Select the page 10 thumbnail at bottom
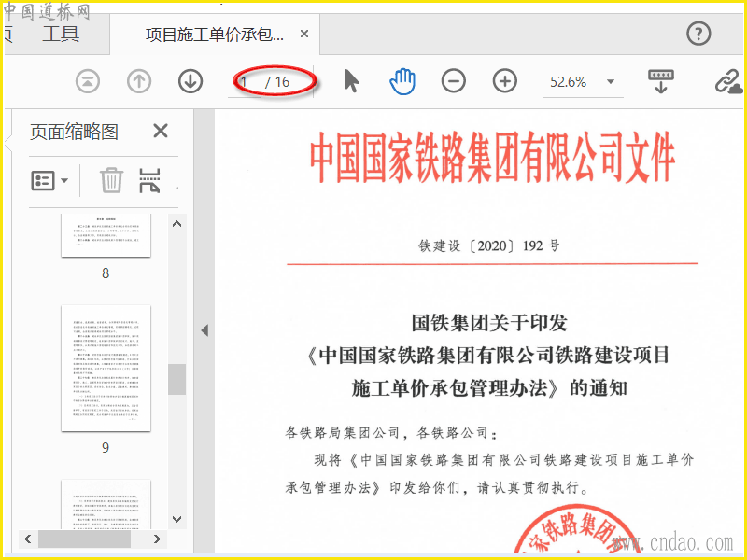 (x=106, y=504)
